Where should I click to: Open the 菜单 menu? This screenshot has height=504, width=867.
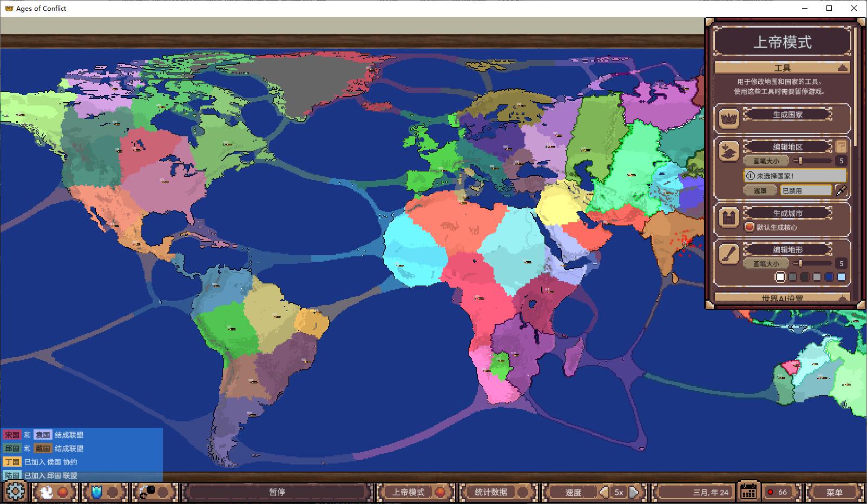(834, 492)
